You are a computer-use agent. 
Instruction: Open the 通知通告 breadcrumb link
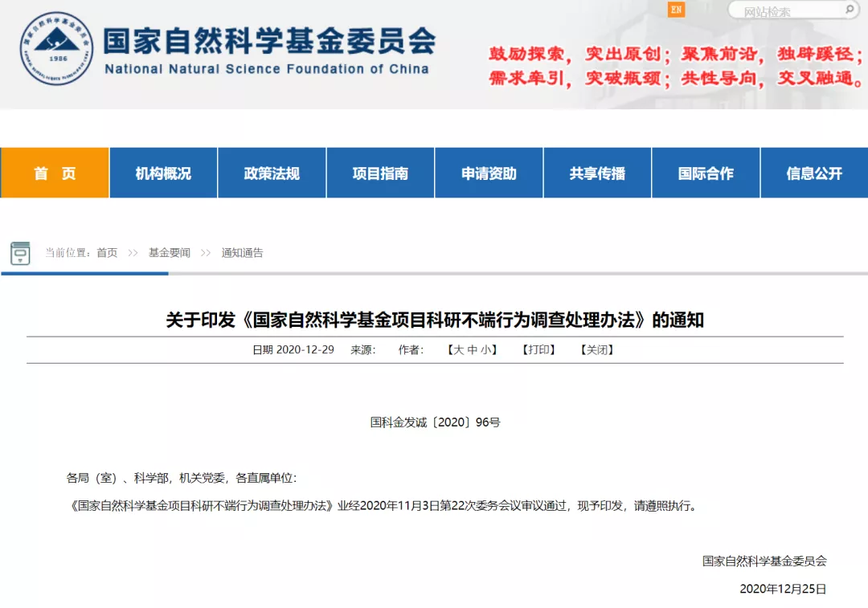(x=242, y=253)
